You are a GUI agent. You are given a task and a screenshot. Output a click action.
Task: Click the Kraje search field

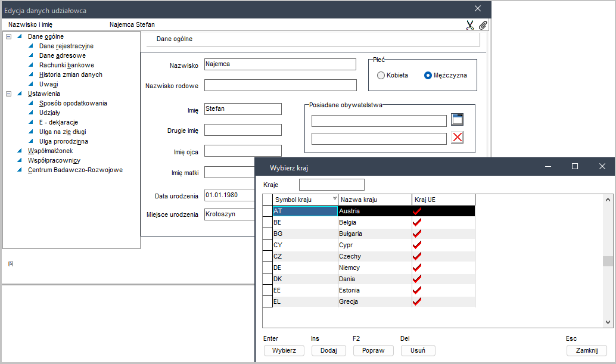(x=332, y=185)
